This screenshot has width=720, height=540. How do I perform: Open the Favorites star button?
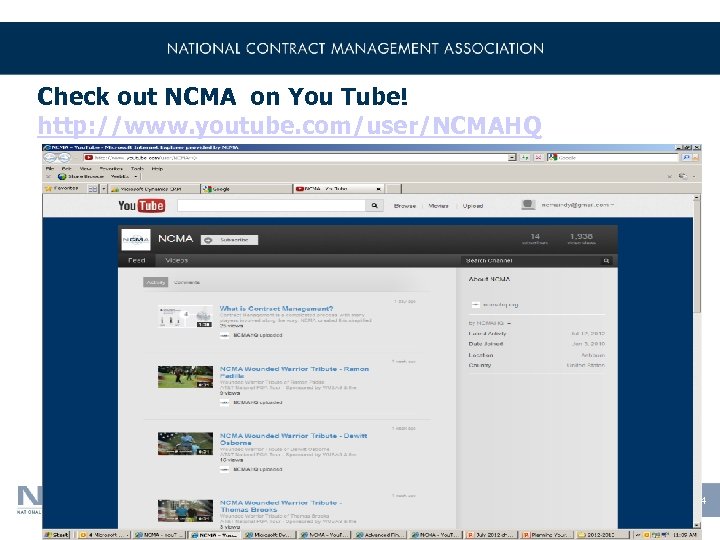coord(62,188)
